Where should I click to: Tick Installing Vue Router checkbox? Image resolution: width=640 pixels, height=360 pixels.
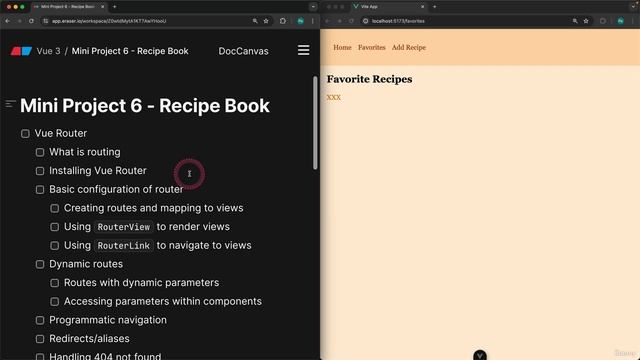[40, 171]
